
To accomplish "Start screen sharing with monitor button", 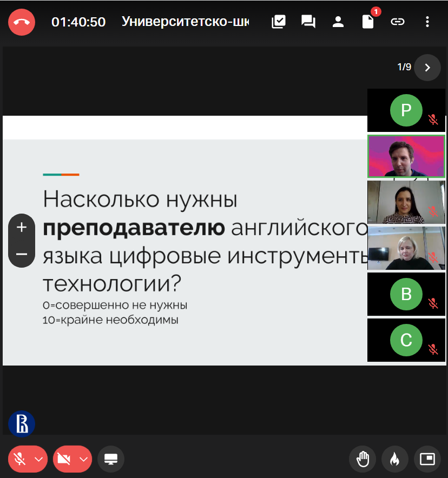I will tap(111, 459).
